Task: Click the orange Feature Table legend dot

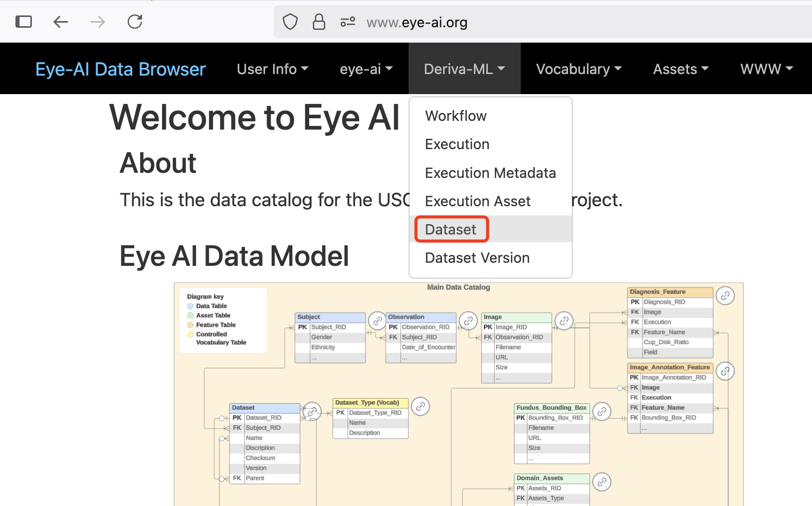Action: click(x=190, y=325)
